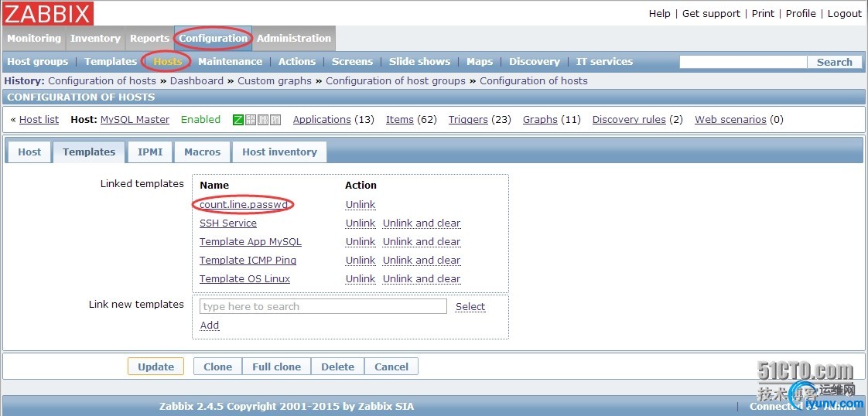868x416 pixels.
Task: Switch to the Host tab
Action: click(x=29, y=152)
